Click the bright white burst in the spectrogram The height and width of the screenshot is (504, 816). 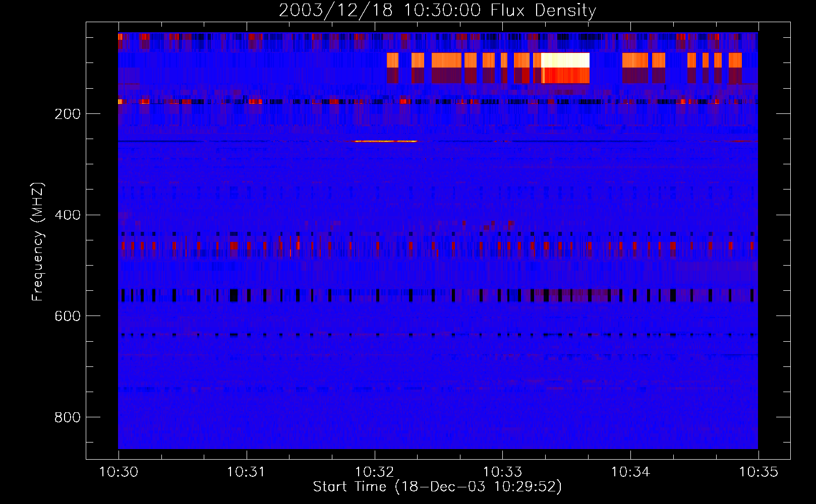tap(565, 60)
